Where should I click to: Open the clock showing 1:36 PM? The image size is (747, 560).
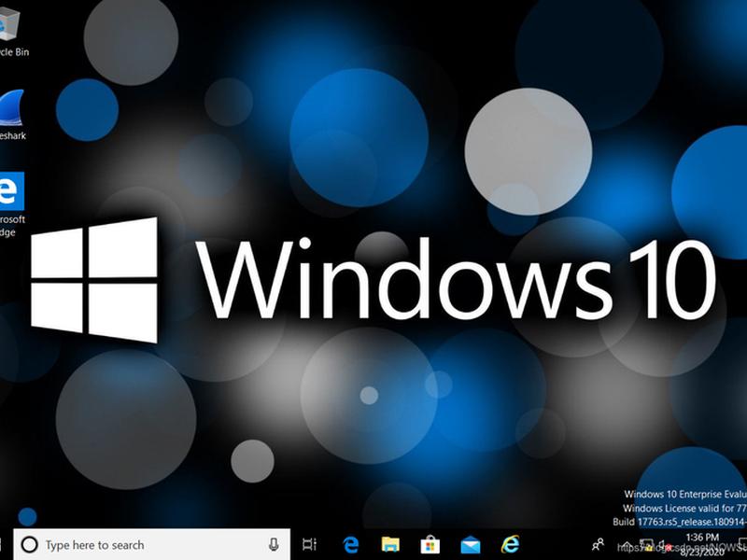pos(702,545)
